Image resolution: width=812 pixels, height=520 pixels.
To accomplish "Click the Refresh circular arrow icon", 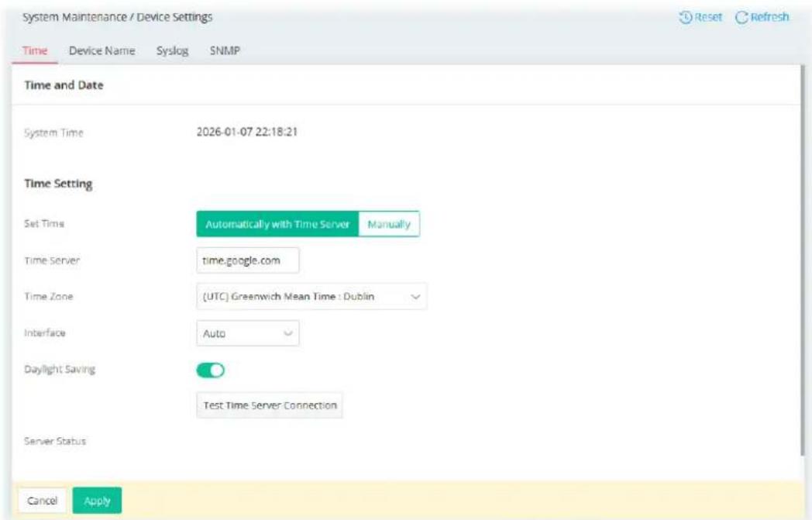I will (x=741, y=17).
